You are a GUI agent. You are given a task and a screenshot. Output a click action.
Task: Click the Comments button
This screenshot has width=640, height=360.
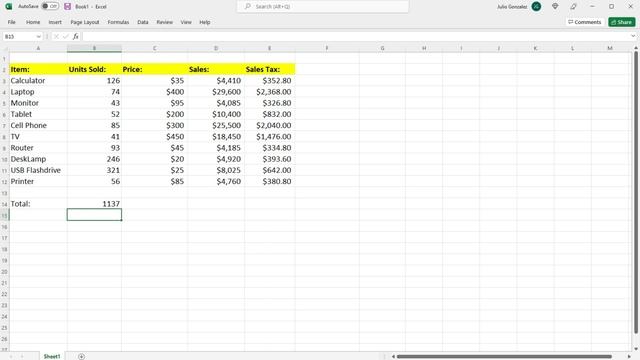coord(584,22)
